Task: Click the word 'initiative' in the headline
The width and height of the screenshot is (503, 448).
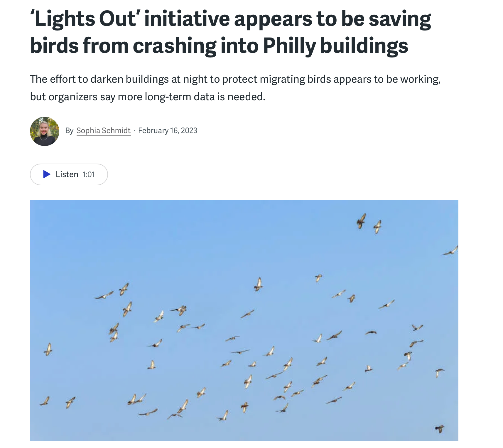Action: tap(187, 18)
